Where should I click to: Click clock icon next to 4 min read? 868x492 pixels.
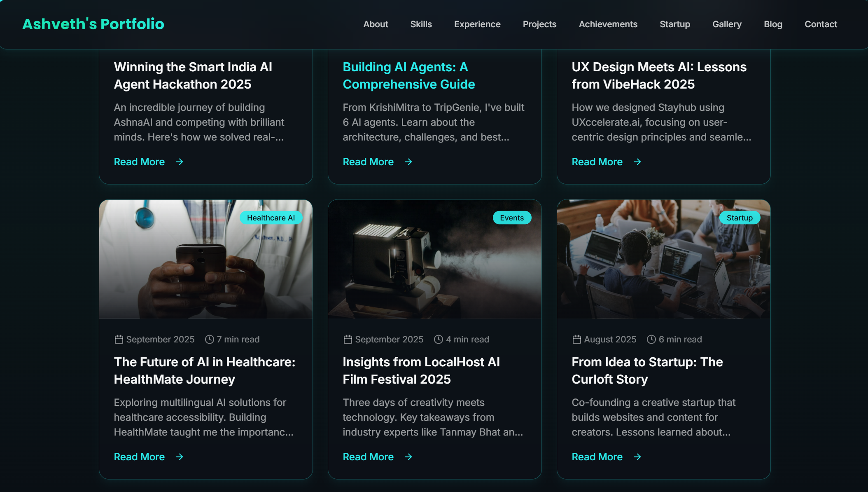(439, 340)
